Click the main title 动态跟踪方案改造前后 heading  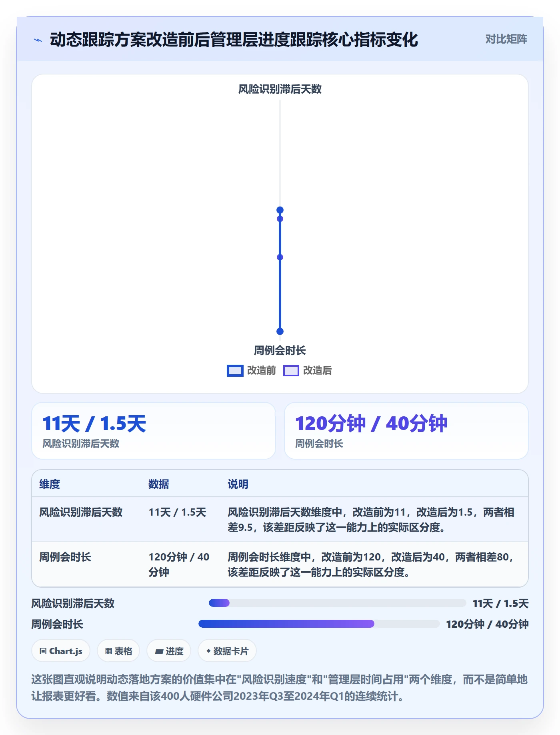[234, 40]
